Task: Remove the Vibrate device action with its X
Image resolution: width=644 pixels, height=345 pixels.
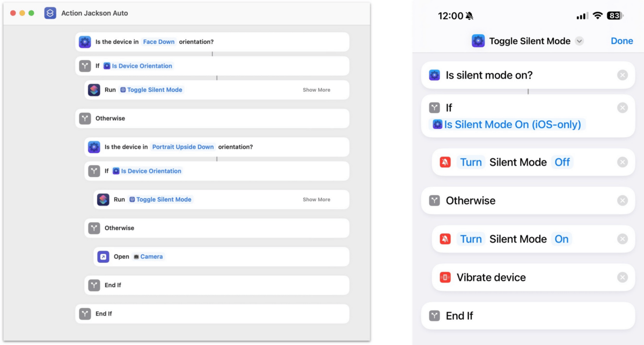Action: [x=623, y=277]
